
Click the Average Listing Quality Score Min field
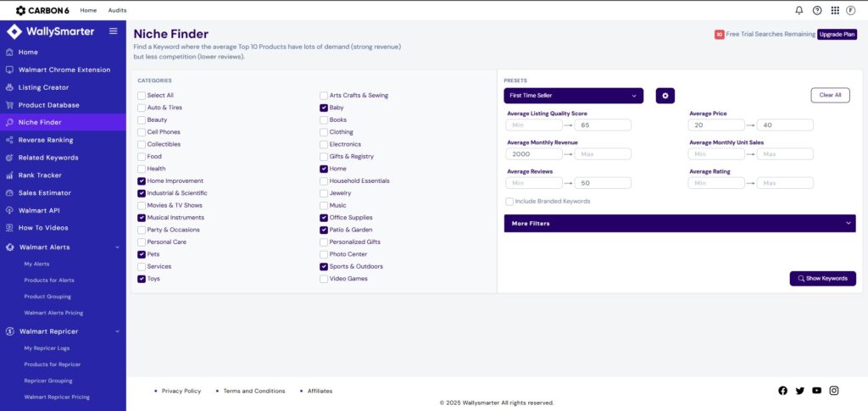point(534,125)
